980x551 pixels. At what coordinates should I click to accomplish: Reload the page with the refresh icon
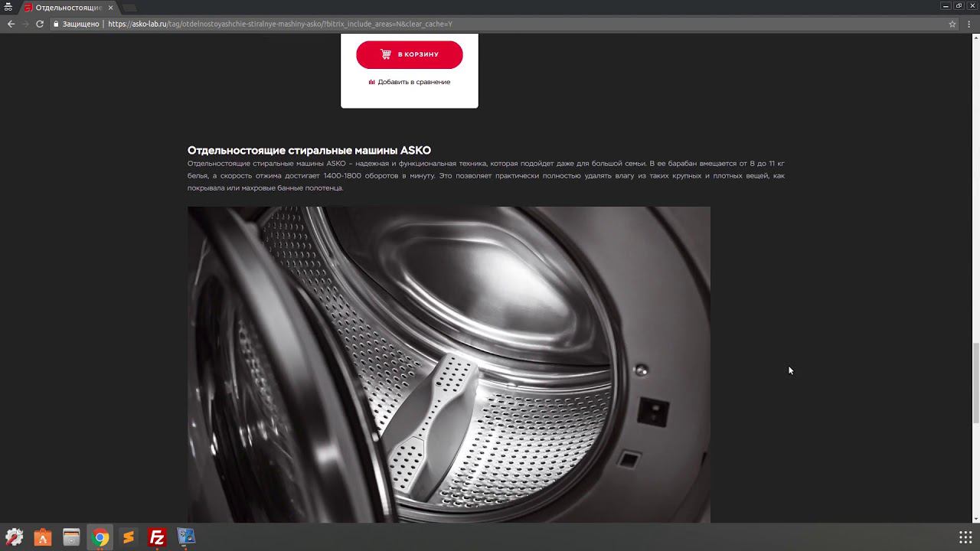pos(40,24)
